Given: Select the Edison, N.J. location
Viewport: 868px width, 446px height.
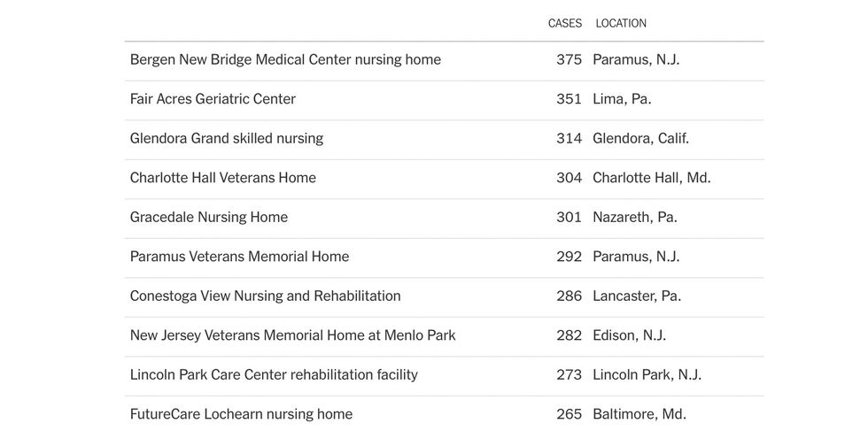Looking at the screenshot, I should (630, 335).
